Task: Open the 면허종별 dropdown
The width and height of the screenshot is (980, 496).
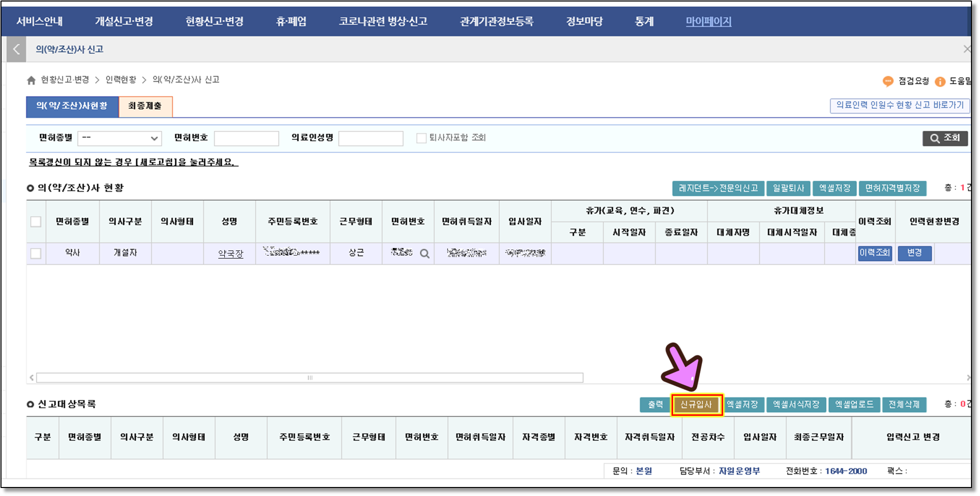Action: click(120, 138)
